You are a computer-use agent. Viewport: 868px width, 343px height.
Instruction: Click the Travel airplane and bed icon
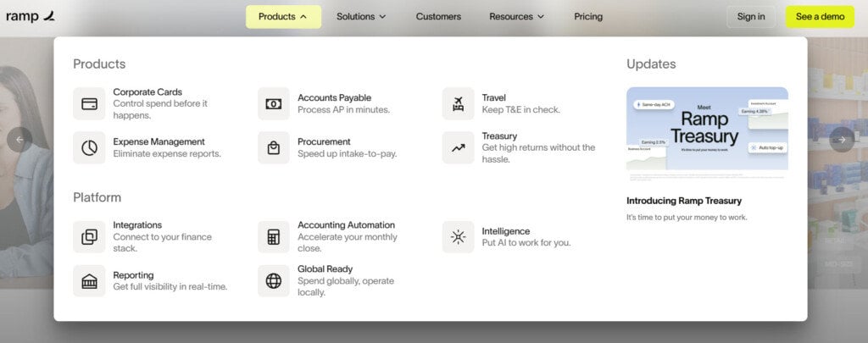click(458, 103)
